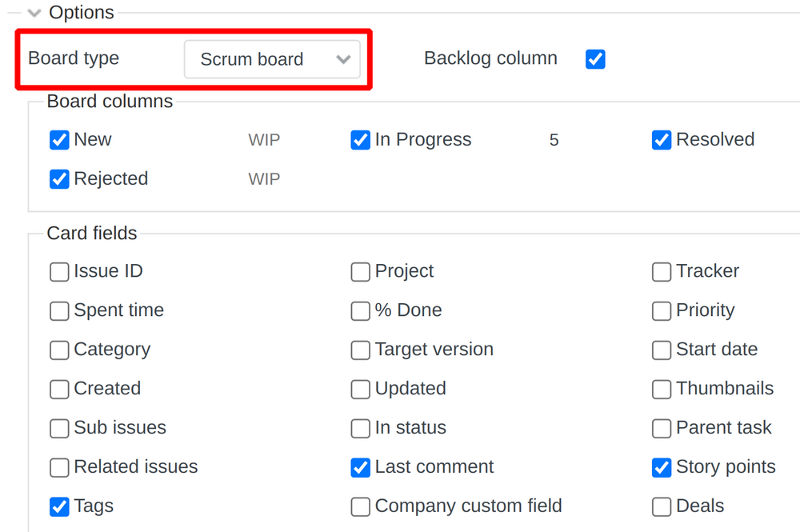
Task: Check the Project card field
Action: pos(360,272)
